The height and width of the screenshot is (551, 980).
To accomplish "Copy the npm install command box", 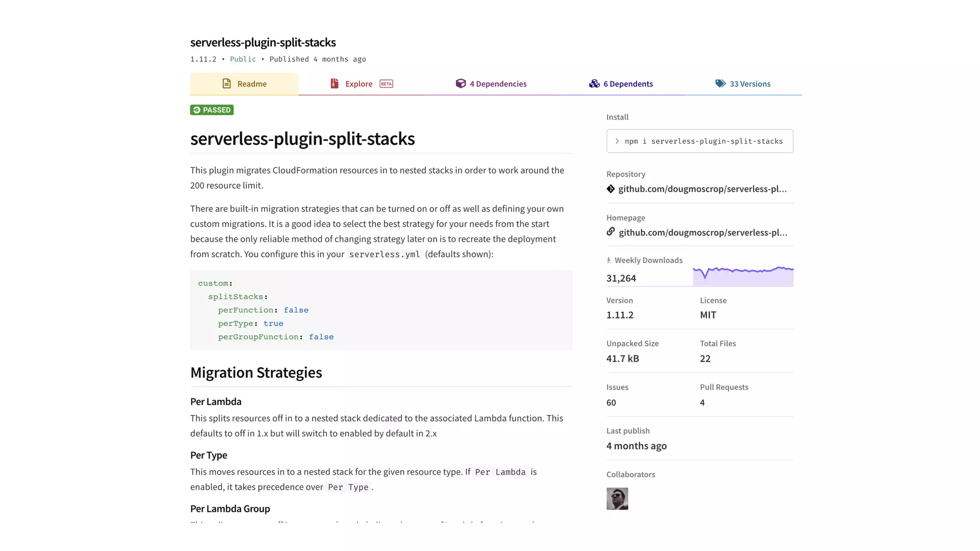I will click(x=700, y=141).
